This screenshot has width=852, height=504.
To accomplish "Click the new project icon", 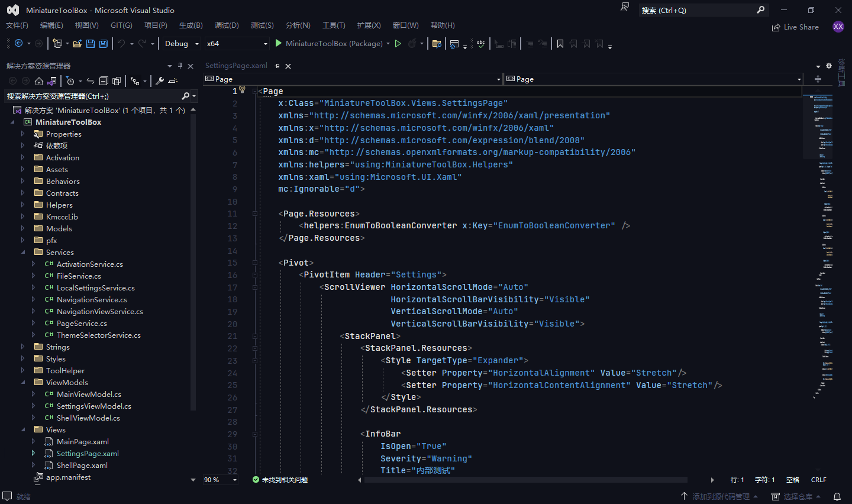I will 57,43.
